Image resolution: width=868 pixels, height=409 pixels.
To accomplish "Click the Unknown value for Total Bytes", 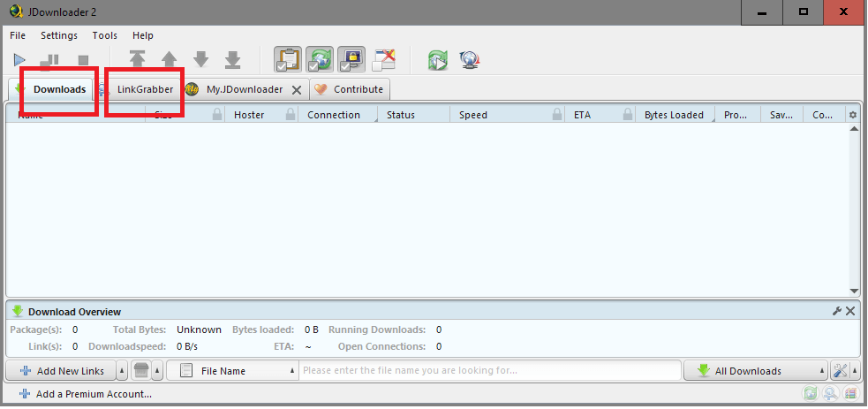I will 200,329.
